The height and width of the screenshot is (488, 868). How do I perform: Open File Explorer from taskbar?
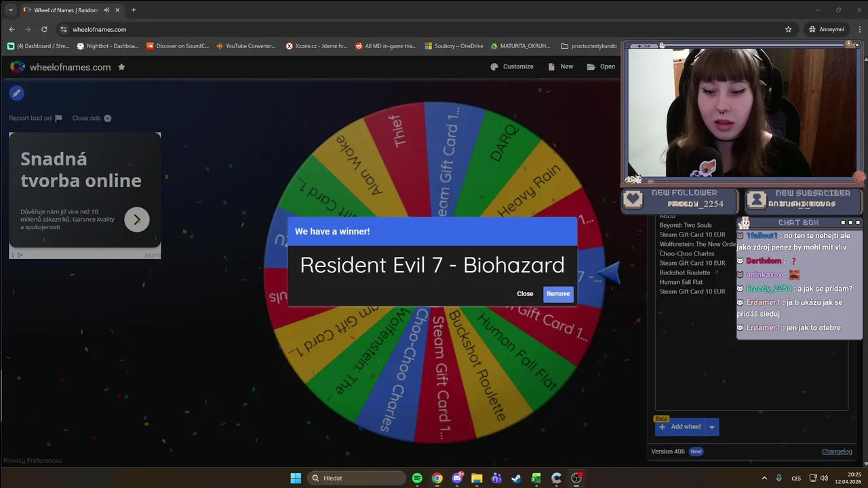(477, 478)
